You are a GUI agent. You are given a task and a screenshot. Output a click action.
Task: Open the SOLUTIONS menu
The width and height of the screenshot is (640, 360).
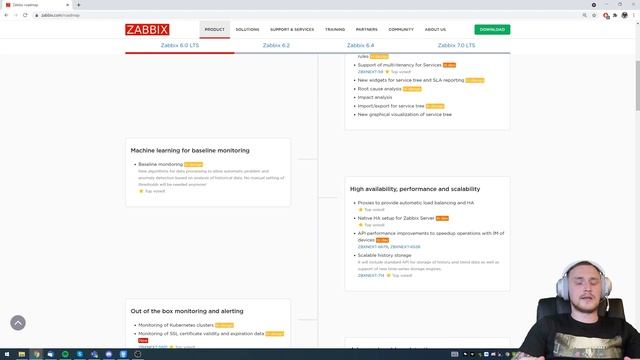point(247,29)
